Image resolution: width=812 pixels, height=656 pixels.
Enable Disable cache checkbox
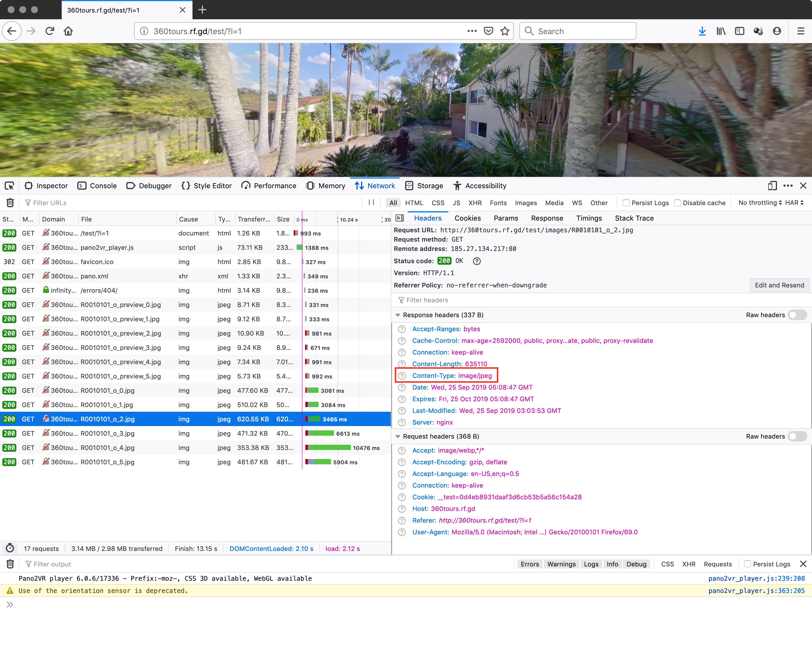[678, 203]
